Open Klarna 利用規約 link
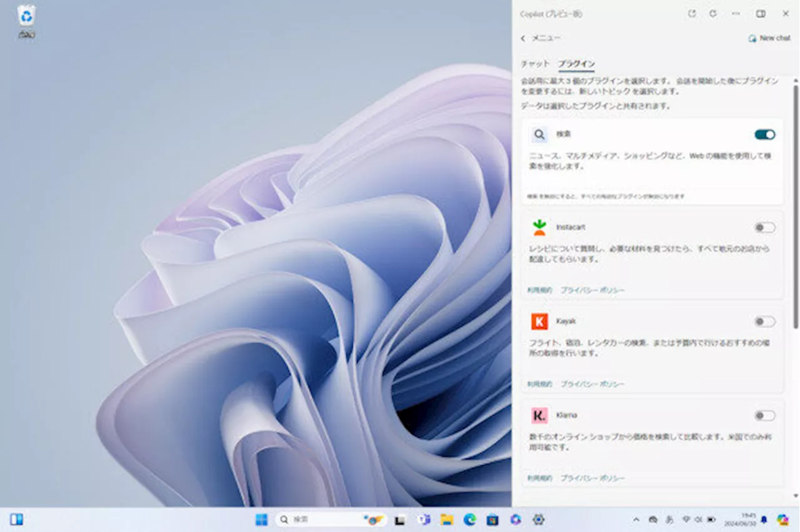This screenshot has height=532, width=800. tap(540, 478)
